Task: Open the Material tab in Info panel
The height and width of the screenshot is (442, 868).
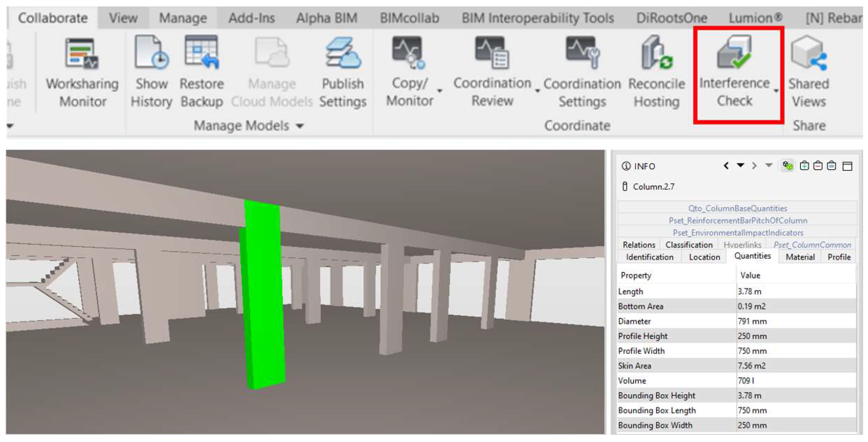Action: coord(800,257)
